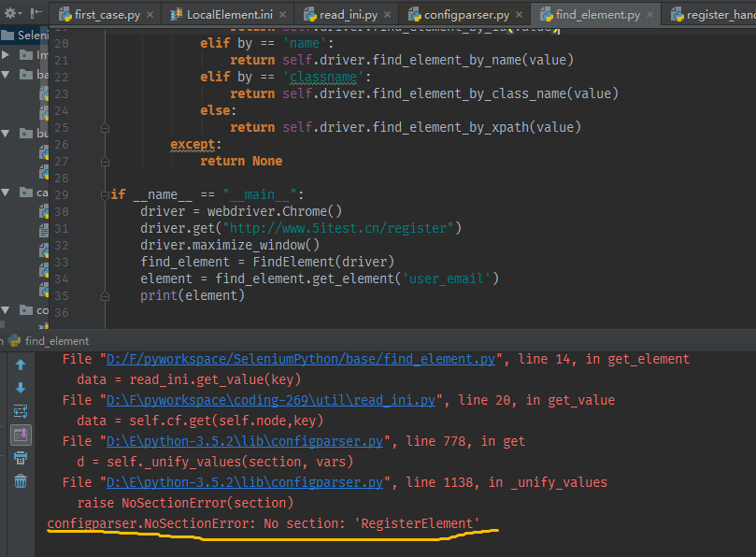The width and height of the screenshot is (756, 557).
Task: Toggle scroll to end of console
Action: pos(21,435)
